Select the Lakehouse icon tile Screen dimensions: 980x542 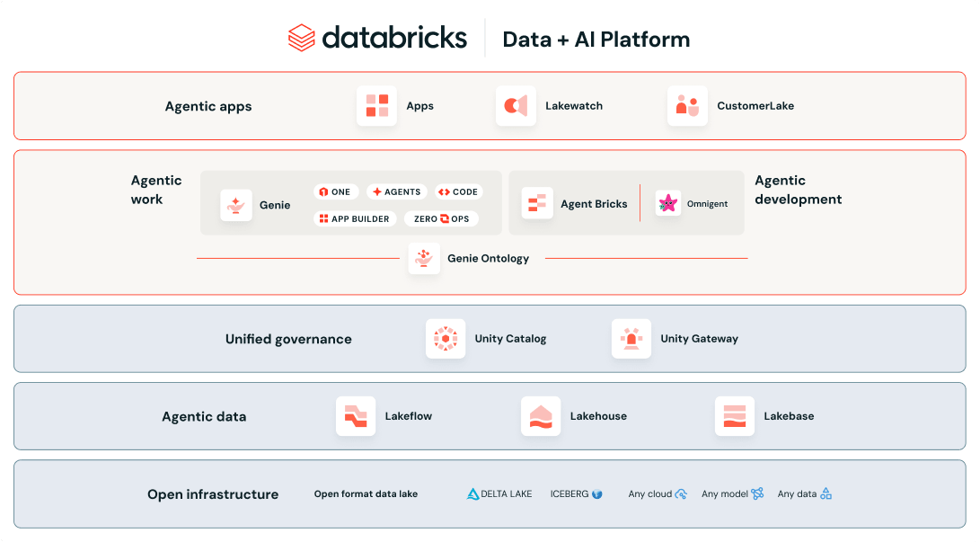click(x=541, y=416)
